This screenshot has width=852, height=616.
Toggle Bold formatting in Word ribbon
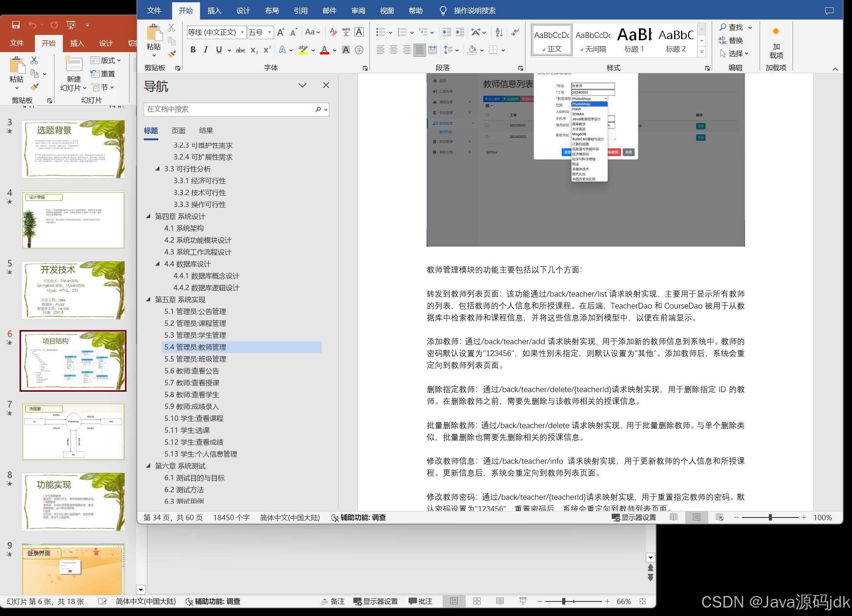(x=193, y=50)
